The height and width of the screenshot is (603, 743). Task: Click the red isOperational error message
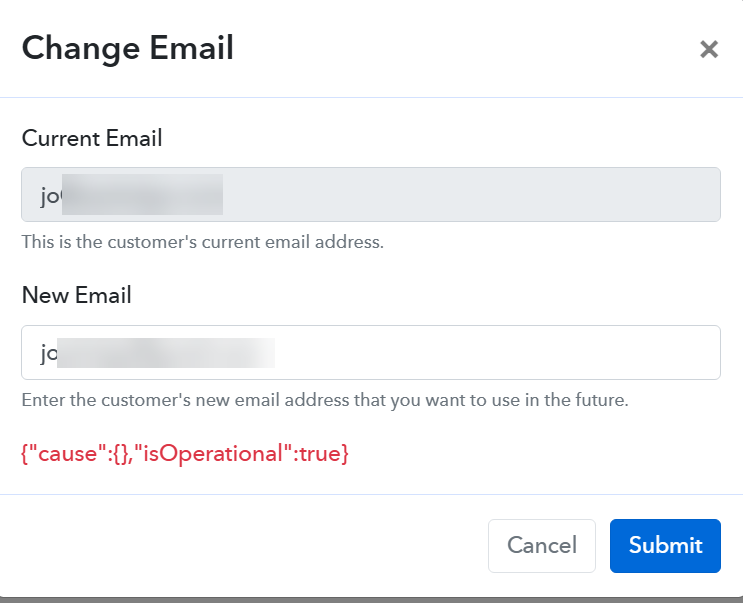(x=185, y=453)
